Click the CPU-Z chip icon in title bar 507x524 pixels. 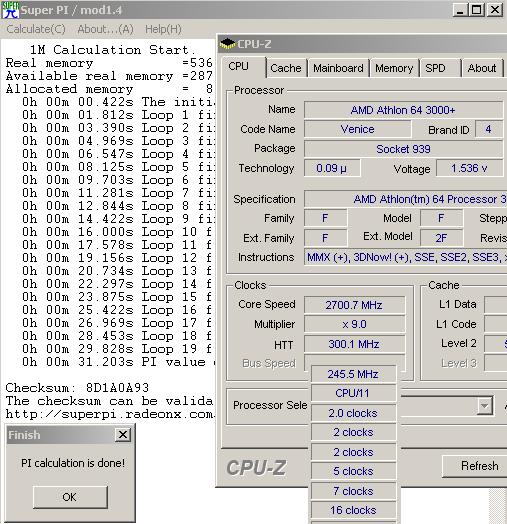click(228, 44)
